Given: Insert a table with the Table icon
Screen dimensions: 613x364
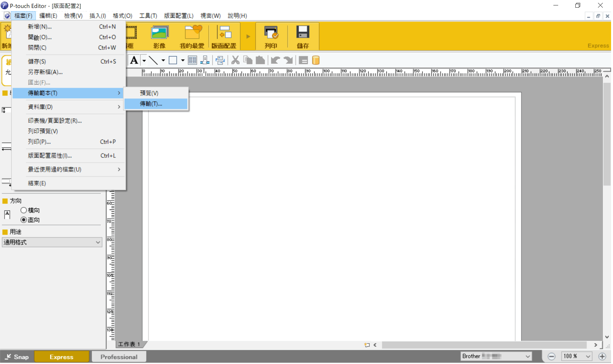Looking at the screenshot, I should tap(193, 60).
